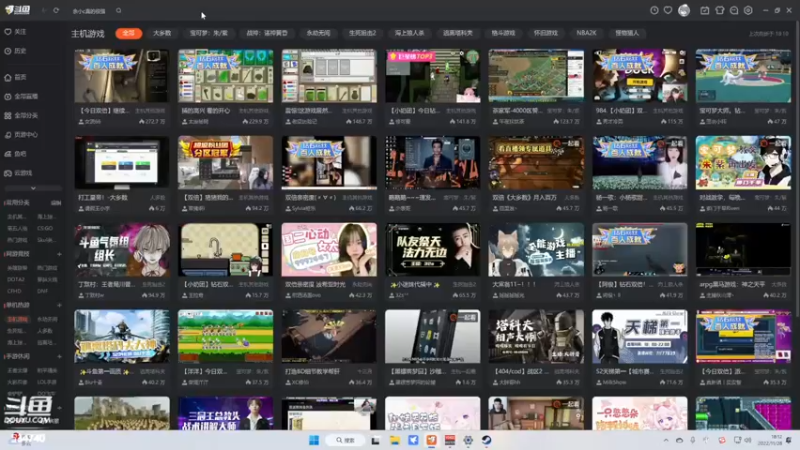
Task: Open the clock history icon at top right
Action: (654, 10)
